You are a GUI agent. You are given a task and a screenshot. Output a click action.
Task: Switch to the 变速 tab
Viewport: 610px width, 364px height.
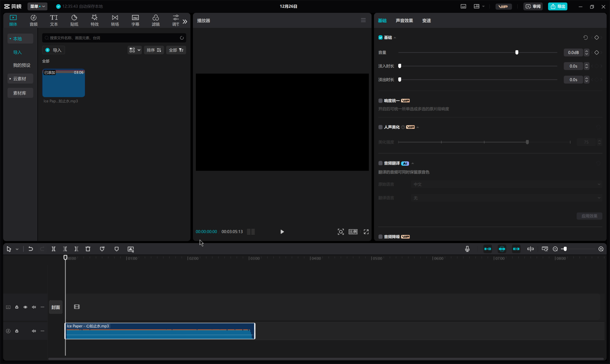click(x=426, y=20)
